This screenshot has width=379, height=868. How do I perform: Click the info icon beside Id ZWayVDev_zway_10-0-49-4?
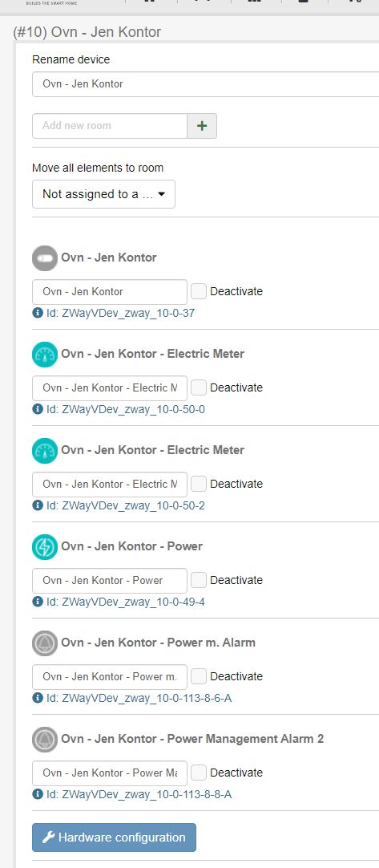[38, 602]
